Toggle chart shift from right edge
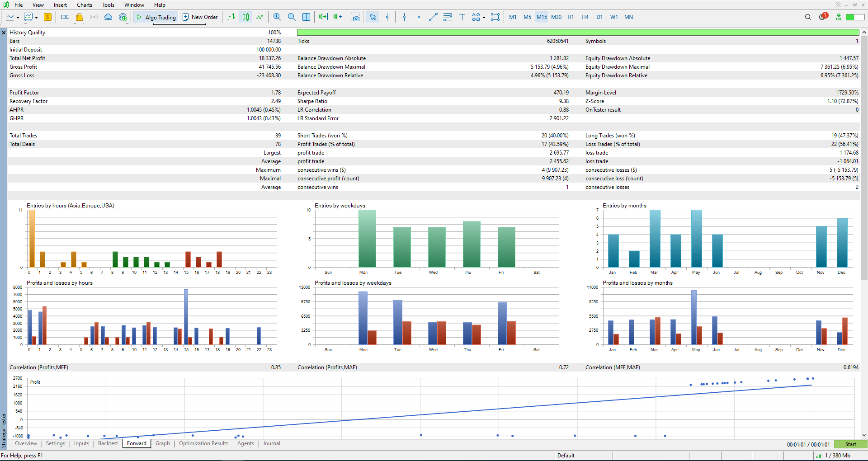The image size is (868, 461). pyautogui.click(x=338, y=17)
